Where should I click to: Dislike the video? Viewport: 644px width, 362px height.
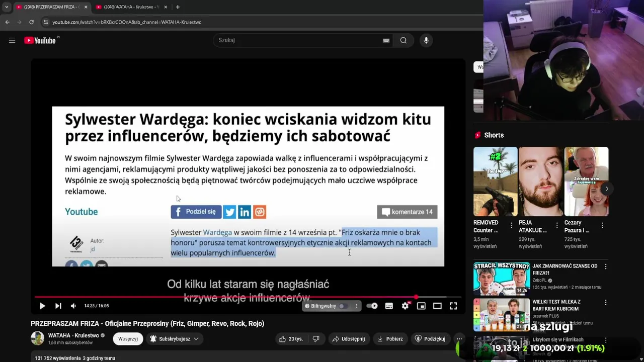coord(316,339)
